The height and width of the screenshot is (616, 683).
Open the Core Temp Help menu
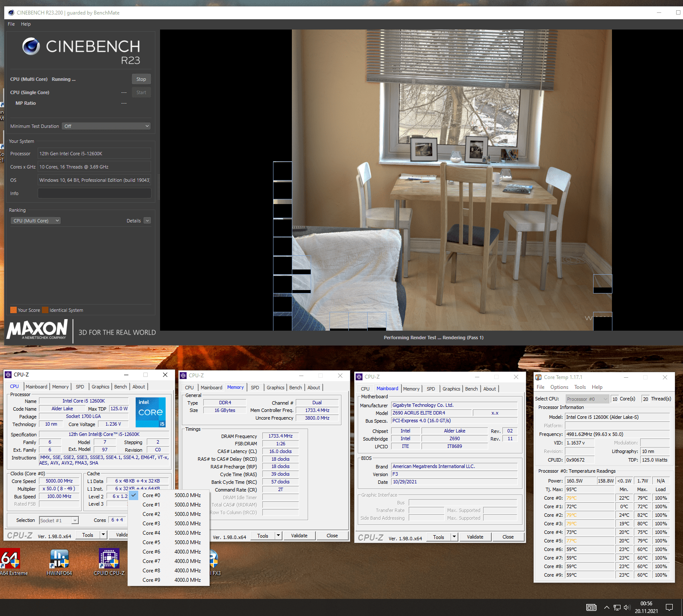[x=597, y=387]
